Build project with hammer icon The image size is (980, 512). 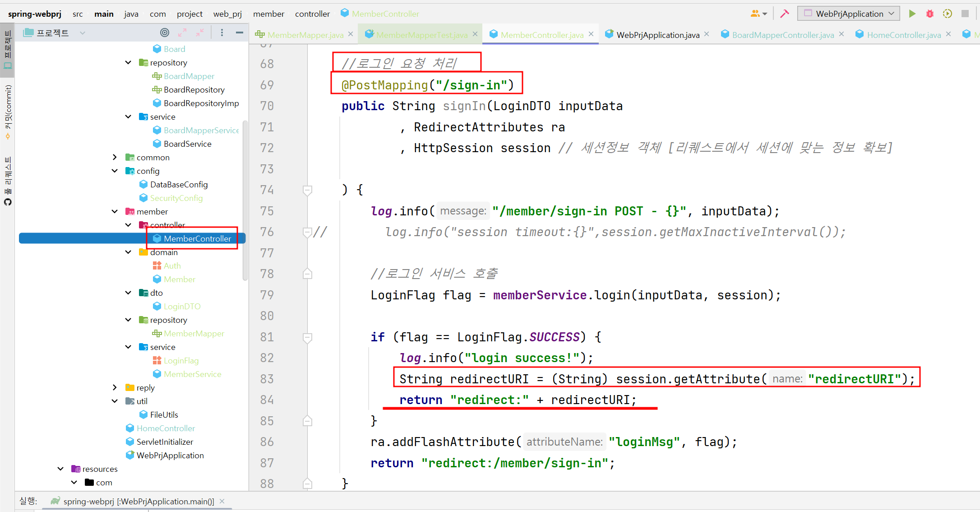coord(785,14)
